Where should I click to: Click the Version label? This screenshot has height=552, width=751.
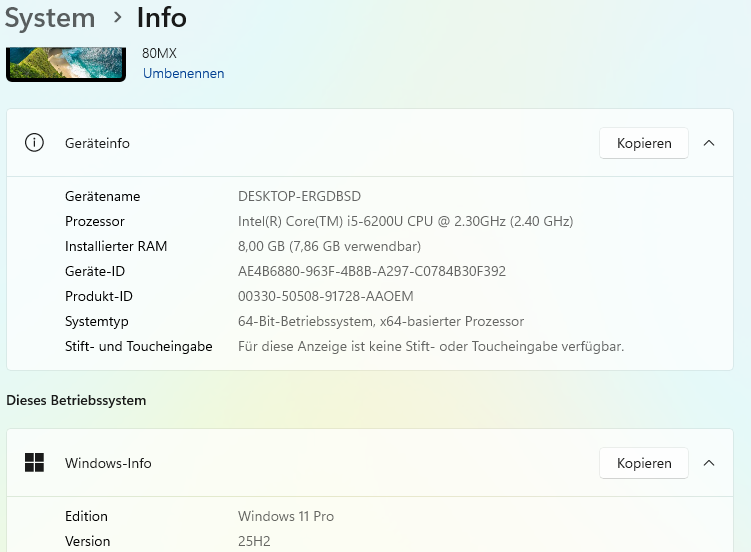pyautogui.click(x=88, y=541)
